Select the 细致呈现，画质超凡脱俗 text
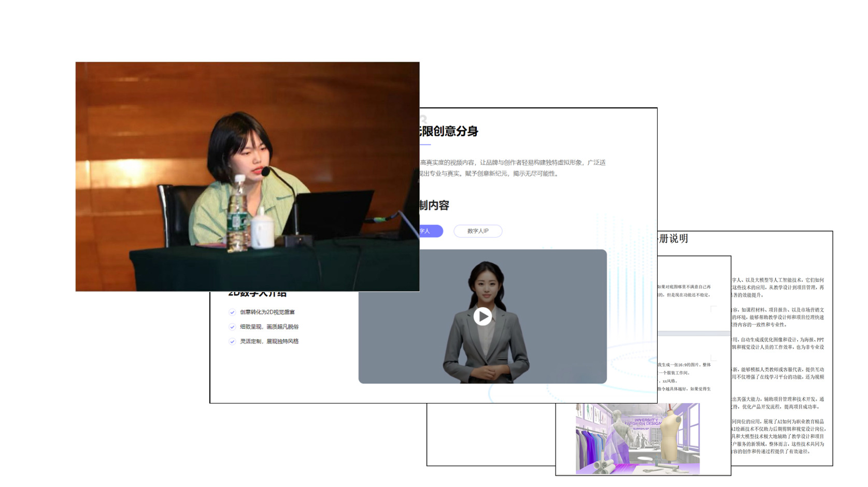Viewport: 868px width, 487px height. click(x=269, y=327)
